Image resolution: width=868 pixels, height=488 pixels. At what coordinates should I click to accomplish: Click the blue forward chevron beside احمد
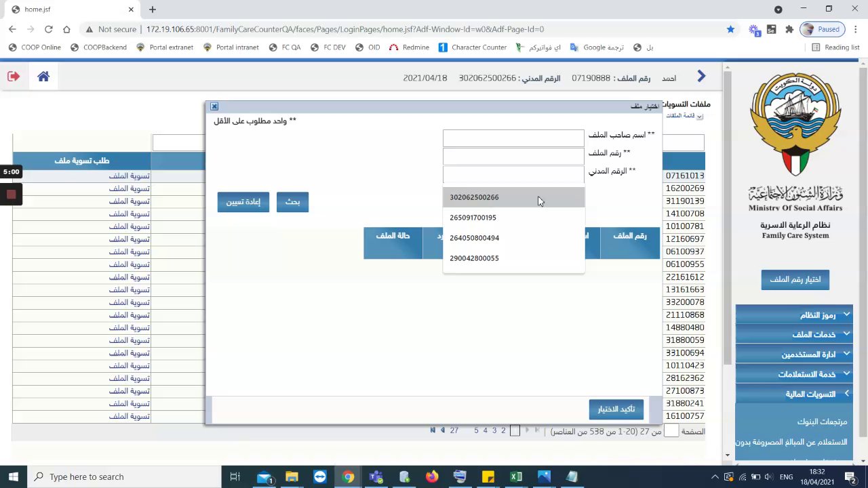coord(701,77)
